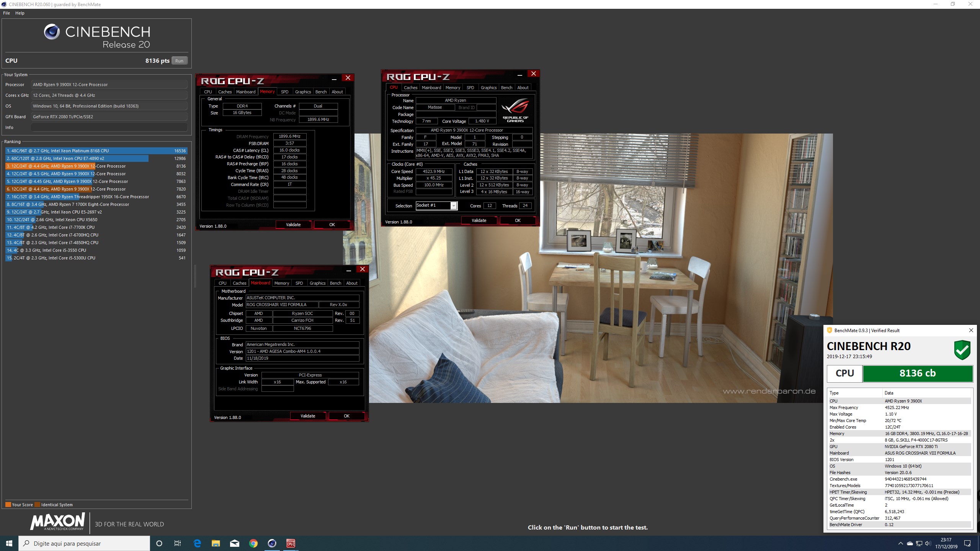The width and height of the screenshot is (980, 551).
Task: Open Graphics tab in top-right CPU-Z window
Action: pyautogui.click(x=488, y=88)
